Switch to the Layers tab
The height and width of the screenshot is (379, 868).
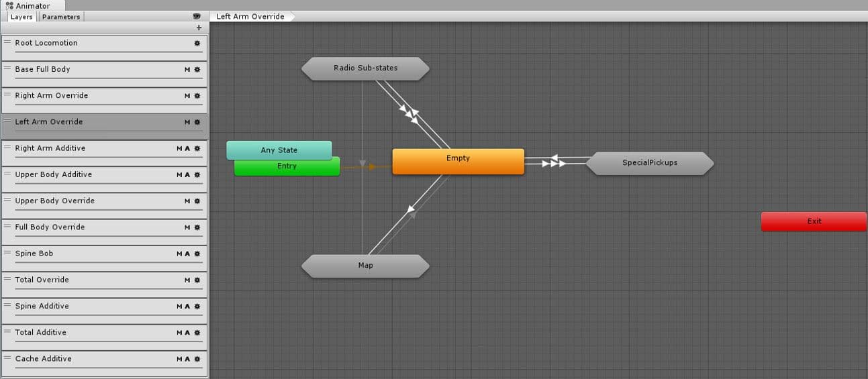click(x=21, y=17)
